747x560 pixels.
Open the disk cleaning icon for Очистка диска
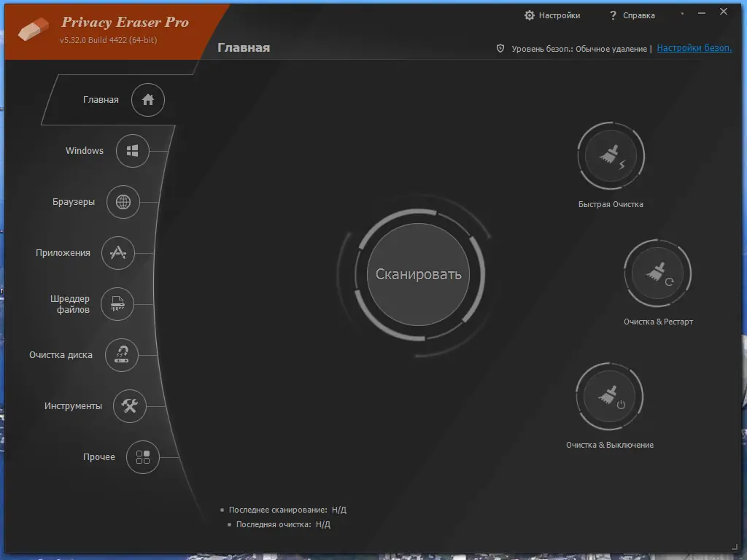(122, 355)
